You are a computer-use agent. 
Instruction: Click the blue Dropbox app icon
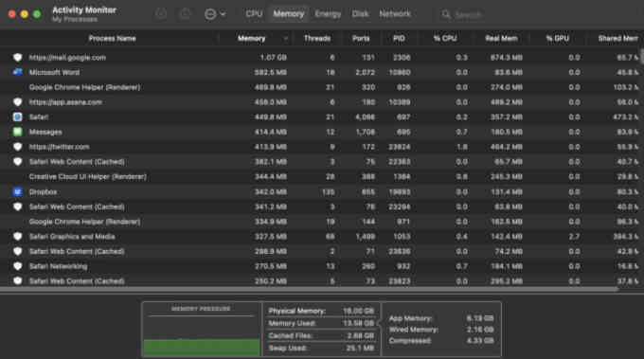pos(17,192)
